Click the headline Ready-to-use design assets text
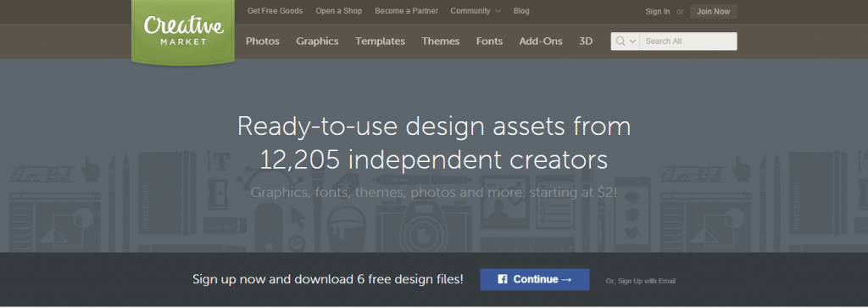This screenshot has height=308, width=868. [x=434, y=143]
